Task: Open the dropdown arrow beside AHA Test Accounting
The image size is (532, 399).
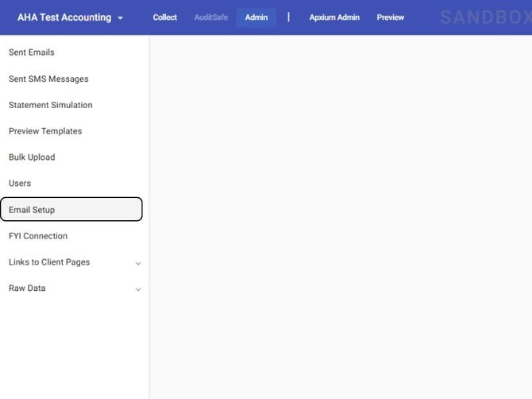Action: point(121,18)
